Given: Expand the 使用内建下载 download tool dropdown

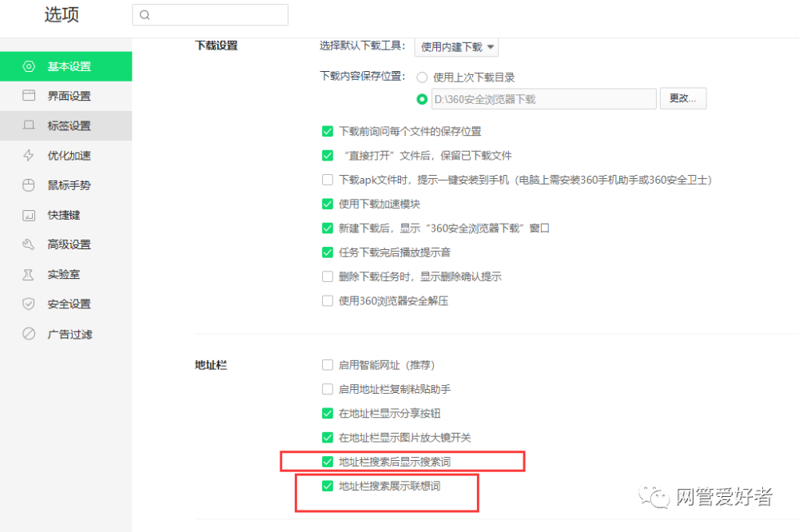Looking at the screenshot, I should pos(456,47).
